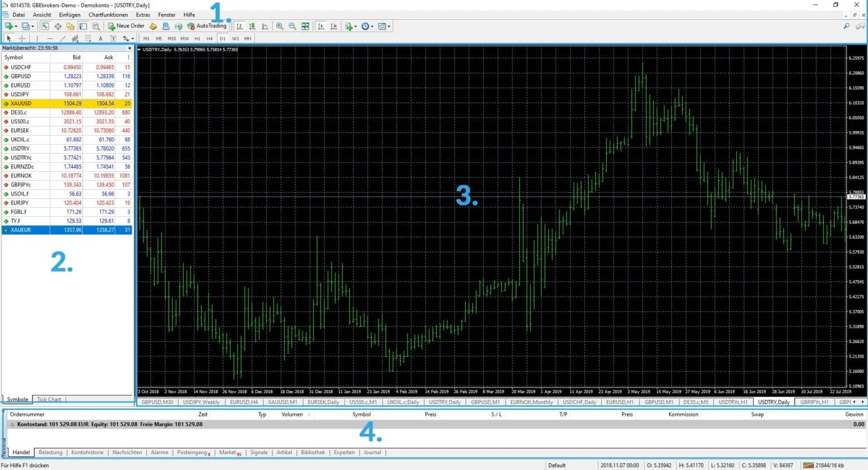868x470 pixels.
Task: Open the templates dropdown arrow
Action: tap(389, 26)
